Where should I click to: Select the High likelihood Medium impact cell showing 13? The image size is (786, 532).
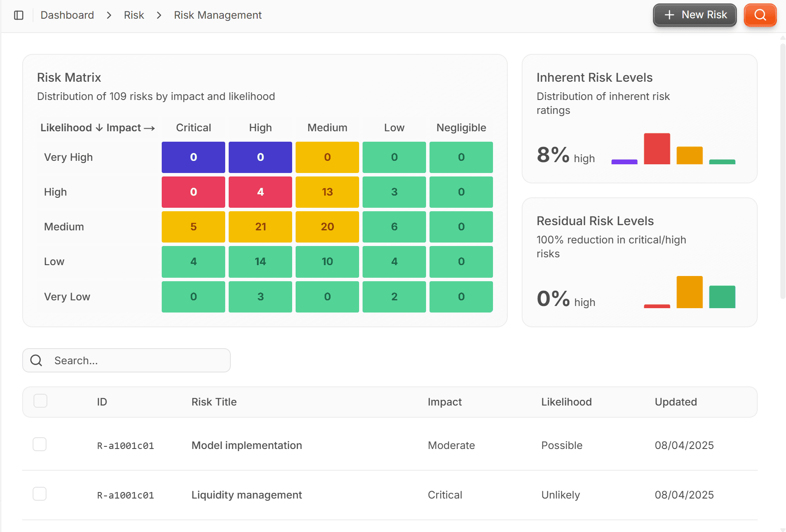click(327, 192)
